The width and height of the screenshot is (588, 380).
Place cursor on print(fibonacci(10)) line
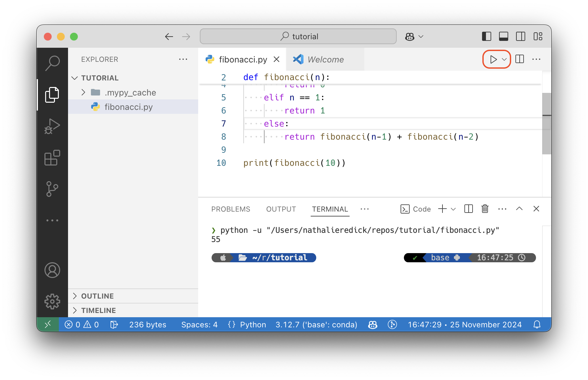point(294,163)
